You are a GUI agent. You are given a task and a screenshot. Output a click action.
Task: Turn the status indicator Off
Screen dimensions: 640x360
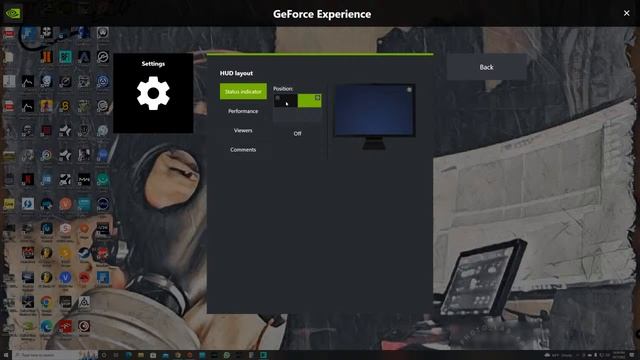297,133
